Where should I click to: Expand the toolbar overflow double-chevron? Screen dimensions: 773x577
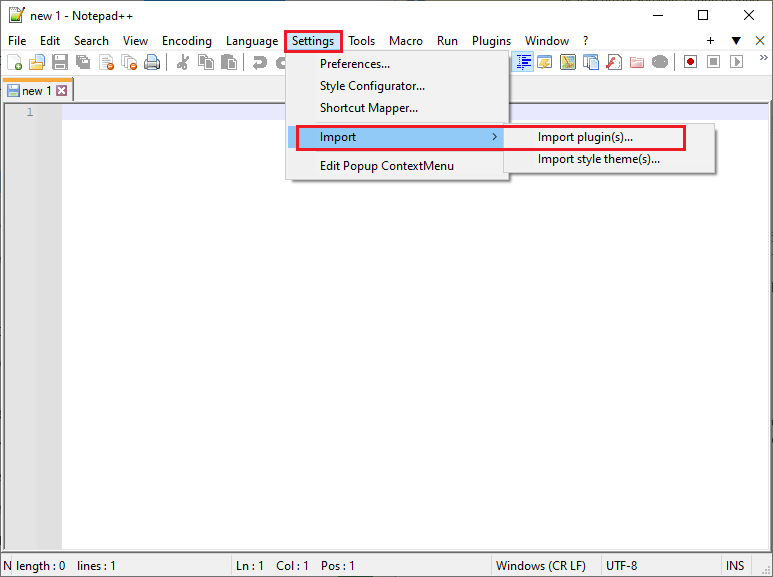click(764, 58)
